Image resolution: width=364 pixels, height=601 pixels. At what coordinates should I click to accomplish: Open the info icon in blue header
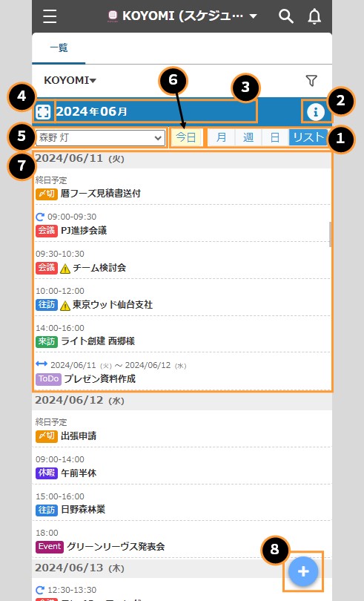(316, 112)
